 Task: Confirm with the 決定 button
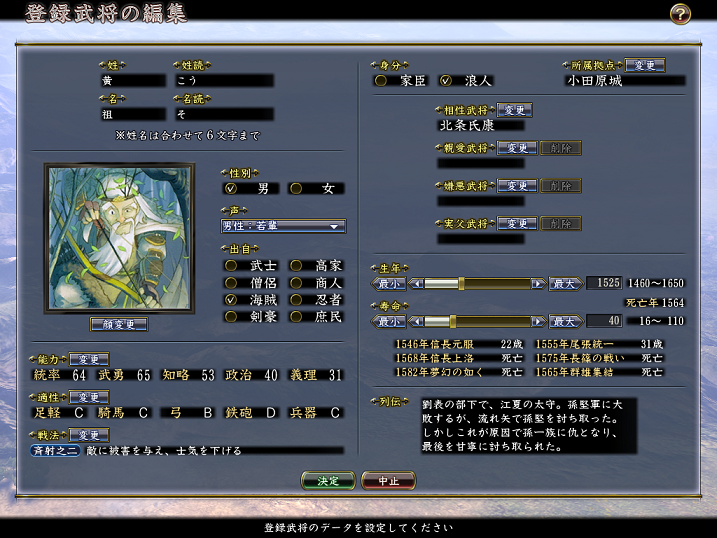coord(328,480)
